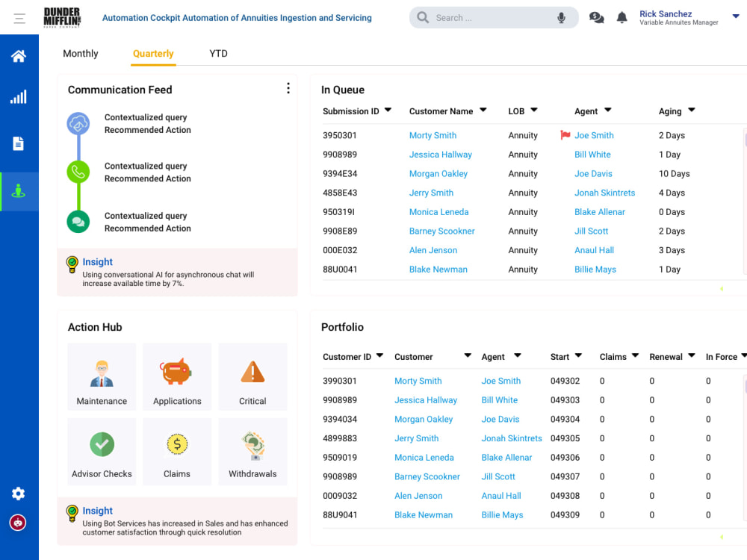Open Aging column filter arrow

691,110
